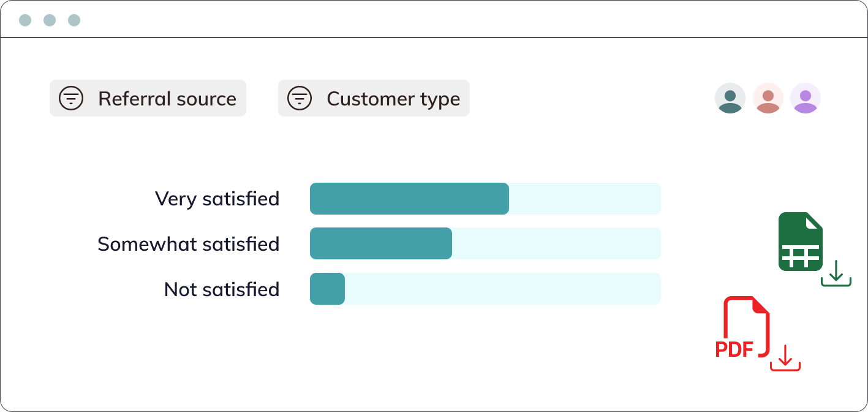This screenshot has width=868, height=412.
Task: Switch to the Customer type view
Action: [374, 98]
